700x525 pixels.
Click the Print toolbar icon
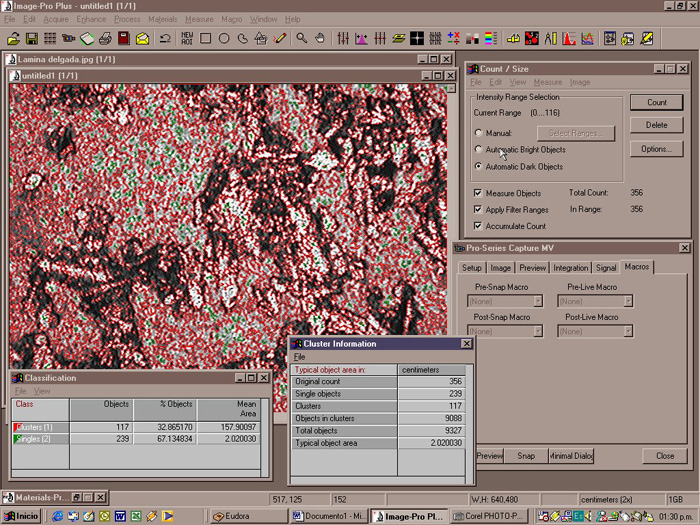pos(105,39)
